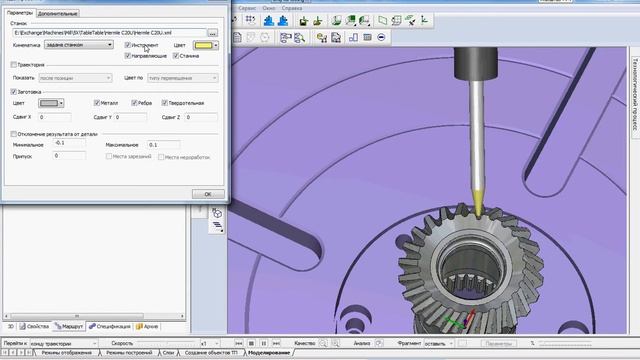Click the greyed round play icon

265,38
